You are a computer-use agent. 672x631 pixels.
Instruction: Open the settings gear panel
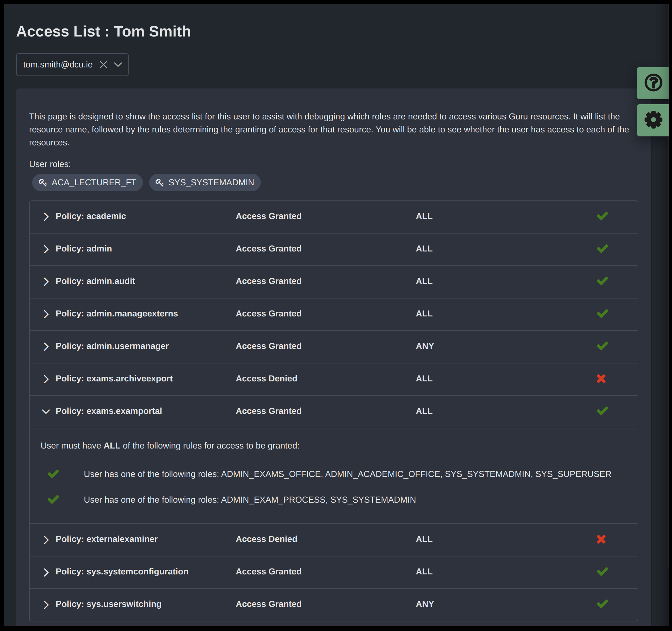tap(653, 120)
